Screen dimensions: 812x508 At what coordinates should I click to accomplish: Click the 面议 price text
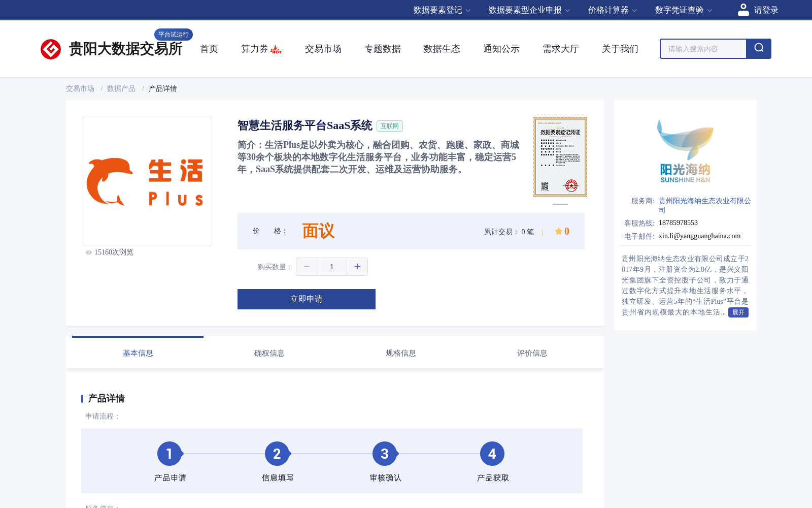[318, 231]
